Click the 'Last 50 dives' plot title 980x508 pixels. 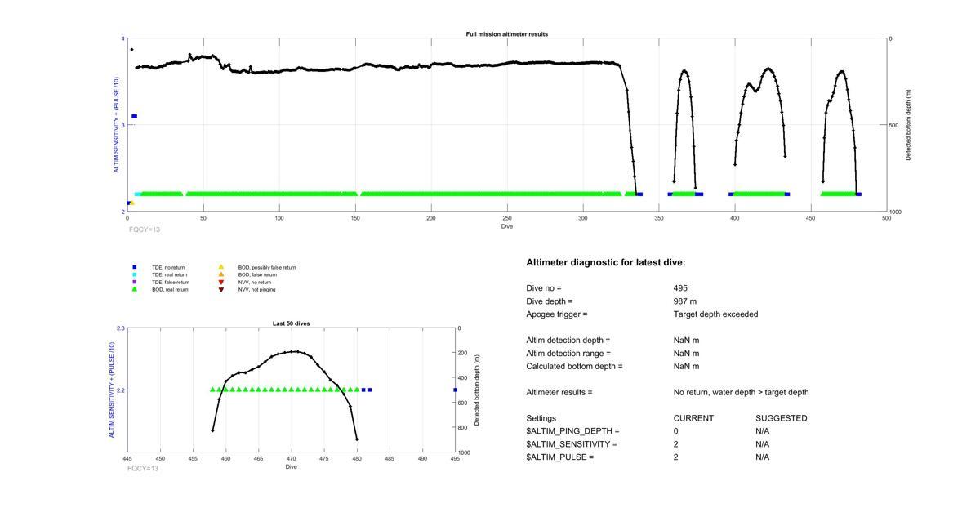(291, 323)
